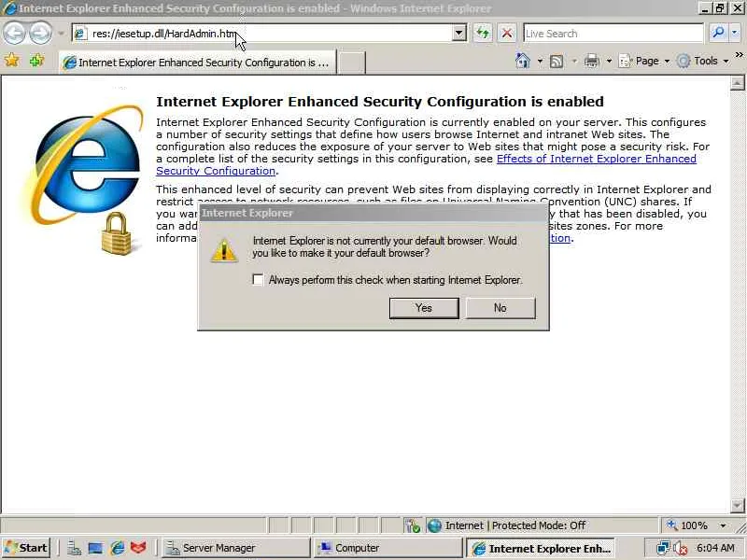Click Add to Favorites plus icon

click(36, 61)
